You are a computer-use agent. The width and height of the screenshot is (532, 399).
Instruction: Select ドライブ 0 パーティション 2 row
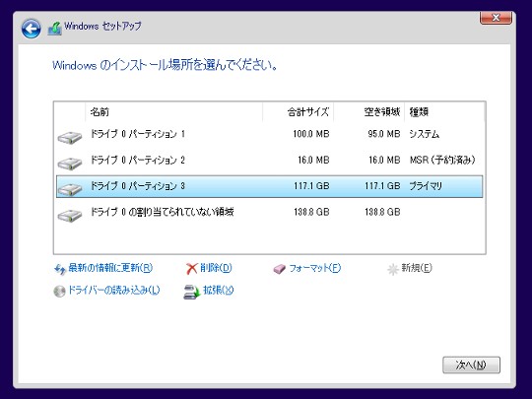(269, 161)
